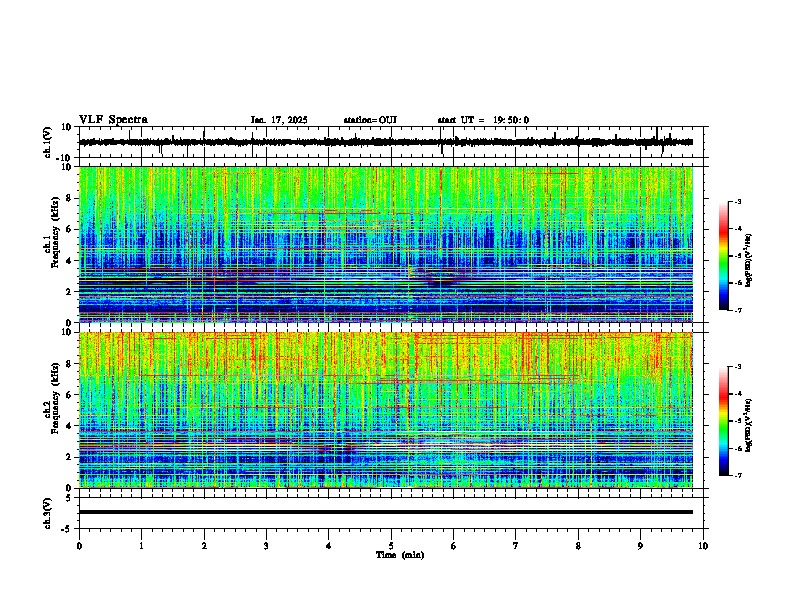Click time axis tick label '3'

click(x=266, y=546)
